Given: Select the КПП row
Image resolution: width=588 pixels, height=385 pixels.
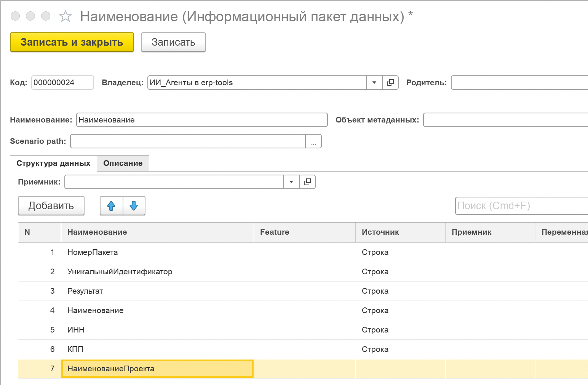Looking at the screenshot, I should pos(303,349).
